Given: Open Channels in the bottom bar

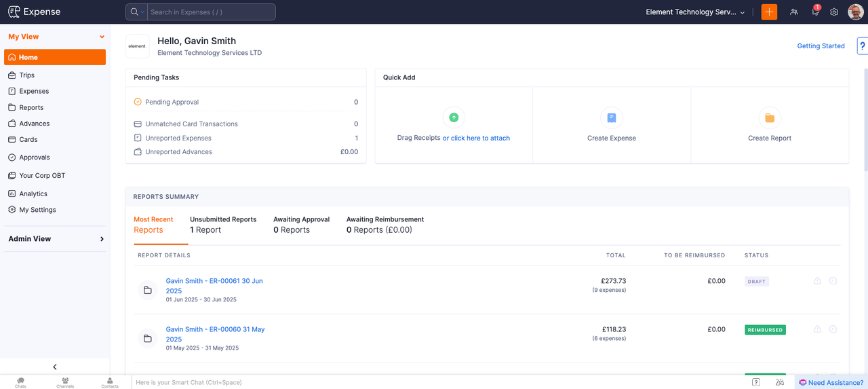Looking at the screenshot, I should [65, 382].
